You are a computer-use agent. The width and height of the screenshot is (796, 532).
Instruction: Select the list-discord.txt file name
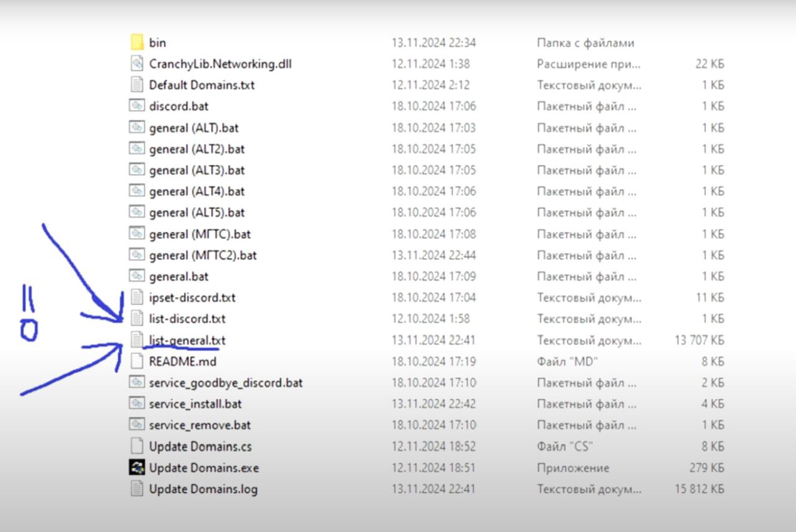click(x=187, y=319)
